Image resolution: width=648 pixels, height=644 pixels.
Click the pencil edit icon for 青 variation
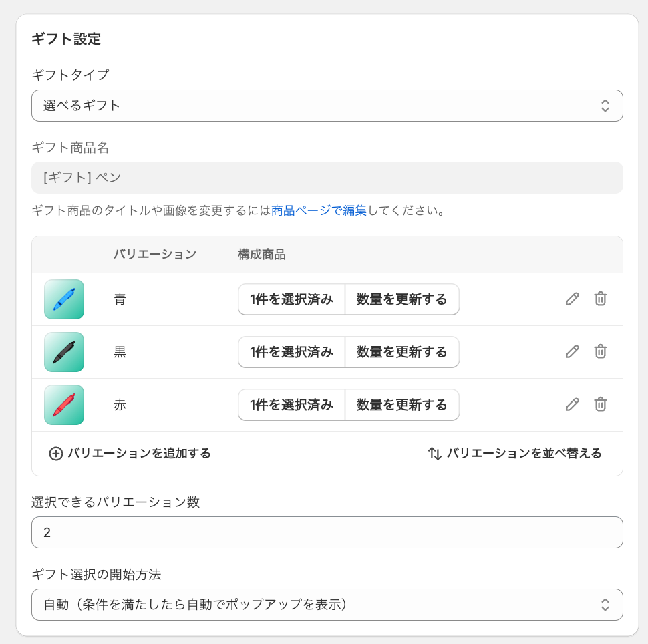tap(572, 299)
